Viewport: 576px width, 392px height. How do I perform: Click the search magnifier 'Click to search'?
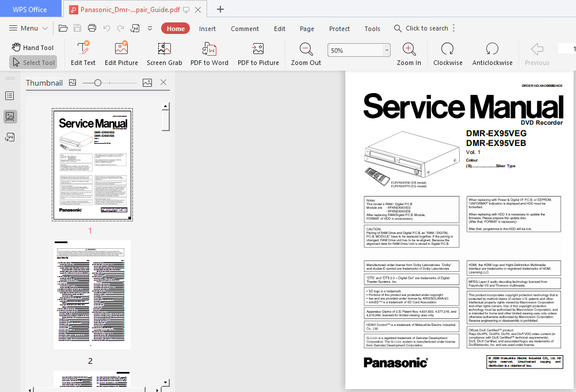421,28
